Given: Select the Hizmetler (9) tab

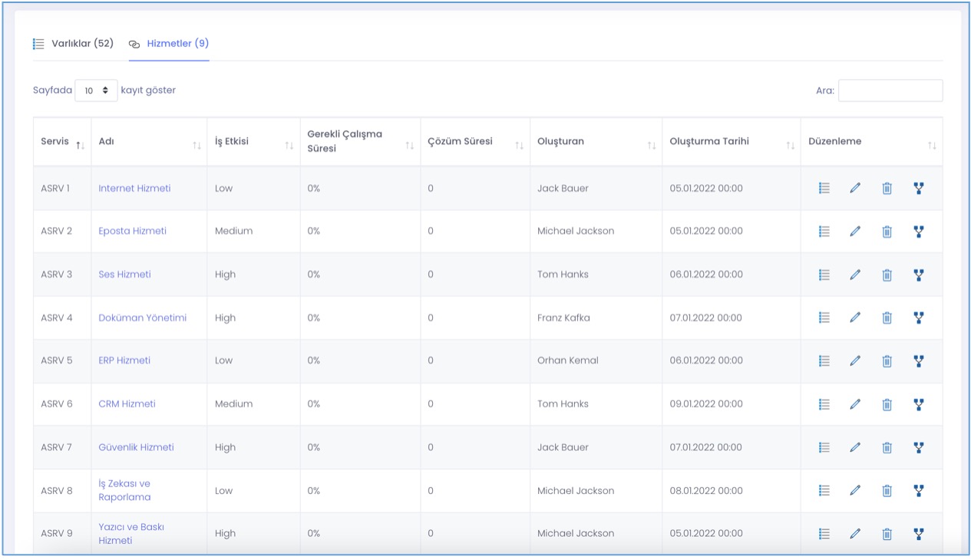Looking at the screenshot, I should point(177,44).
